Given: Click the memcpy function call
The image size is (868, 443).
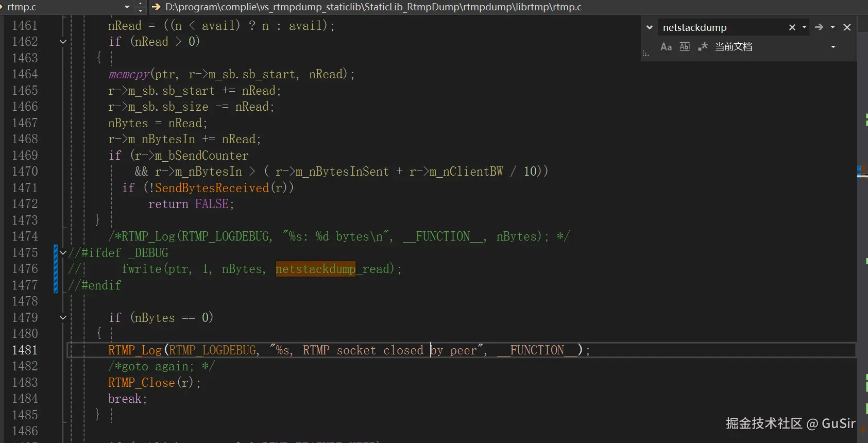Looking at the screenshot, I should [x=129, y=75].
